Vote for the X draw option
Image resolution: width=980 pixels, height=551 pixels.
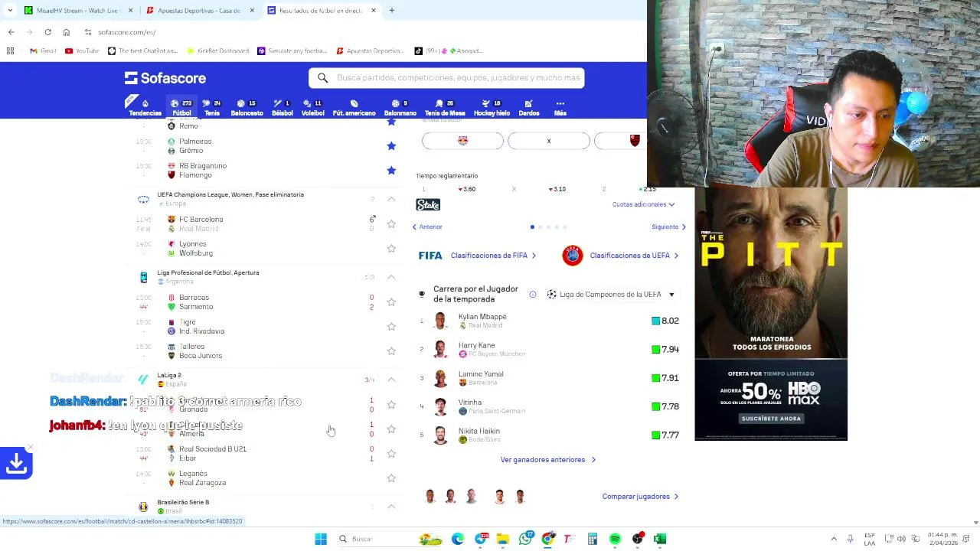[x=549, y=141]
